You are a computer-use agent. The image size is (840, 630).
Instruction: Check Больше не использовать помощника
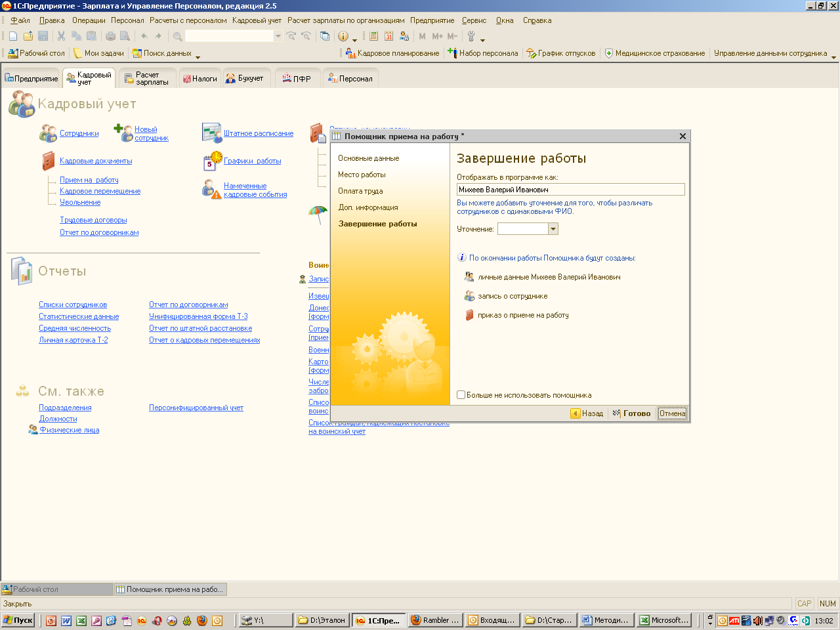tap(461, 395)
